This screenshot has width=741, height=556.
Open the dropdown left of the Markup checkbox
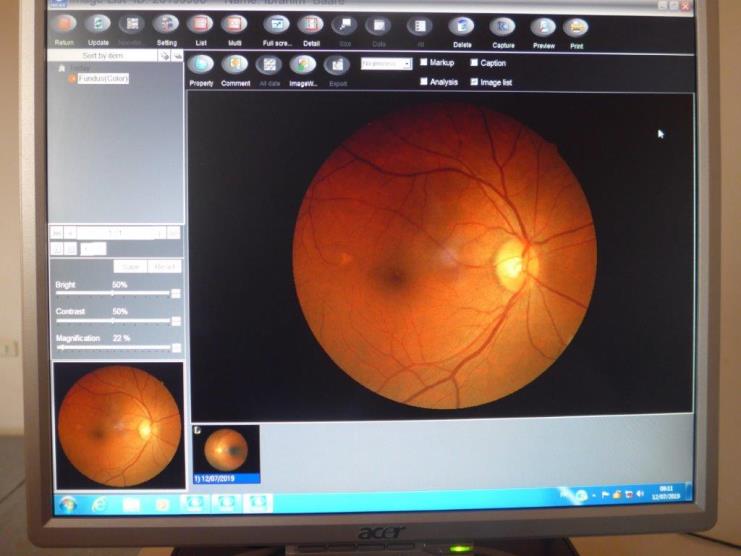pyautogui.click(x=386, y=64)
